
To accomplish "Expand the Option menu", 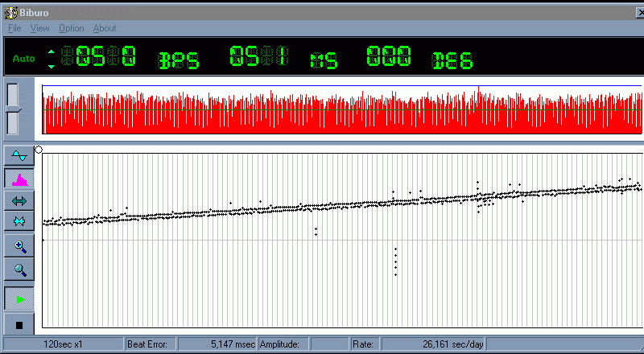I will pos(71,28).
